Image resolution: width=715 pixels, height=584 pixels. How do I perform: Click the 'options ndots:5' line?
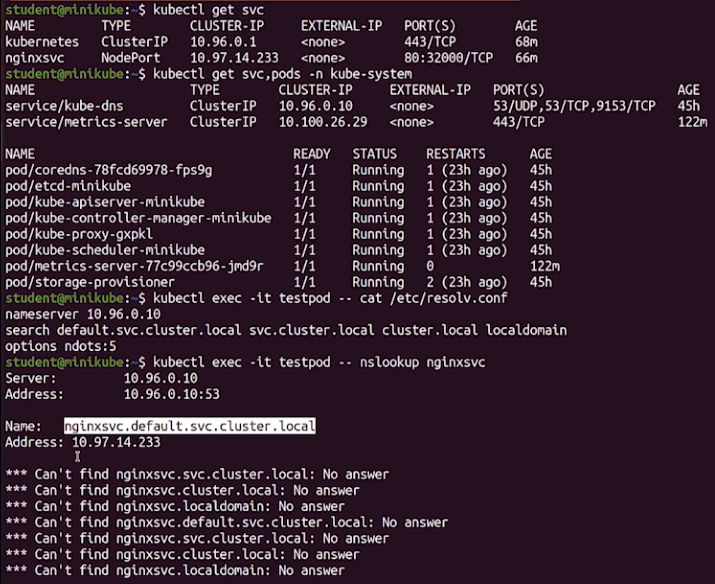(61, 346)
